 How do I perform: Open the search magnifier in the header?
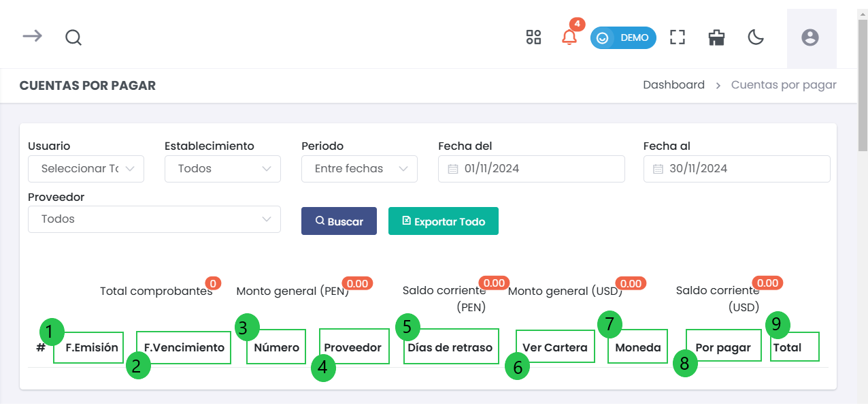73,37
